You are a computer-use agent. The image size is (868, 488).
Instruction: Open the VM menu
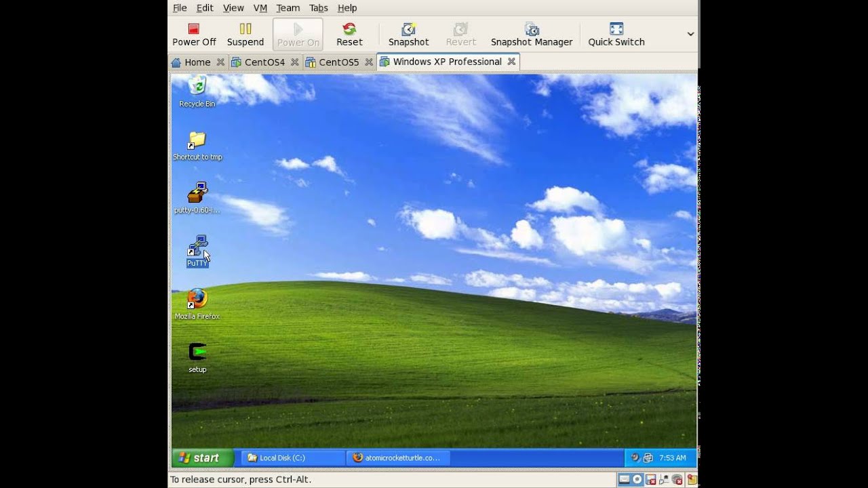pyautogui.click(x=260, y=8)
